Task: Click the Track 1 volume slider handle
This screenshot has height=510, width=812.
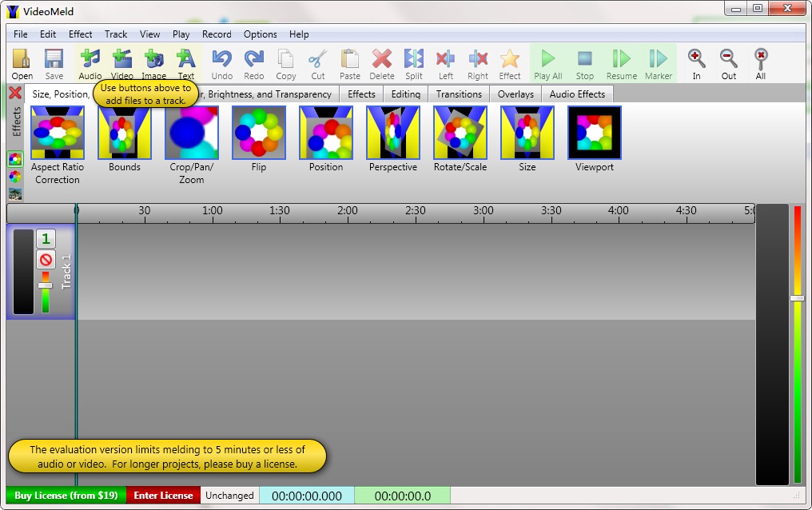Action: (45, 285)
